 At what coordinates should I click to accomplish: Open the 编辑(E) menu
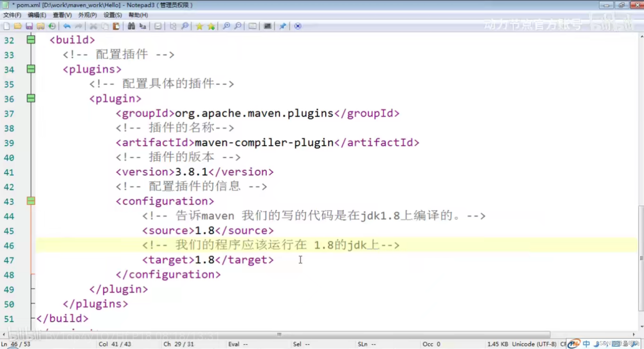[37, 15]
